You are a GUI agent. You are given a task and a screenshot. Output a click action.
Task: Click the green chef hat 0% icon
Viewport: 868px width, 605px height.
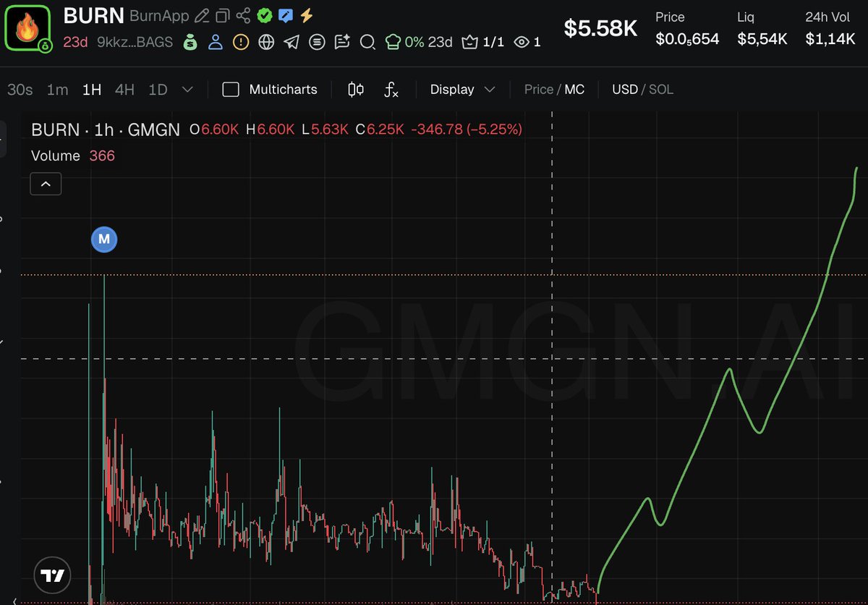point(392,42)
